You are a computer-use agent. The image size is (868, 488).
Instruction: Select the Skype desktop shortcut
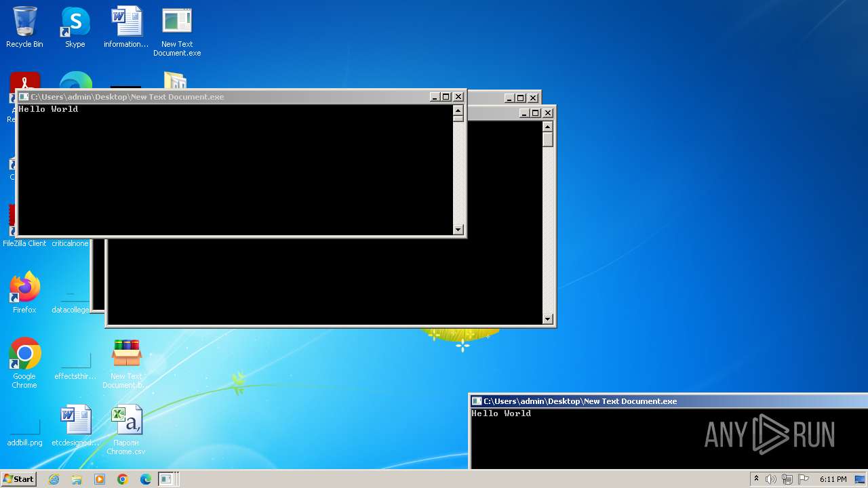(75, 27)
